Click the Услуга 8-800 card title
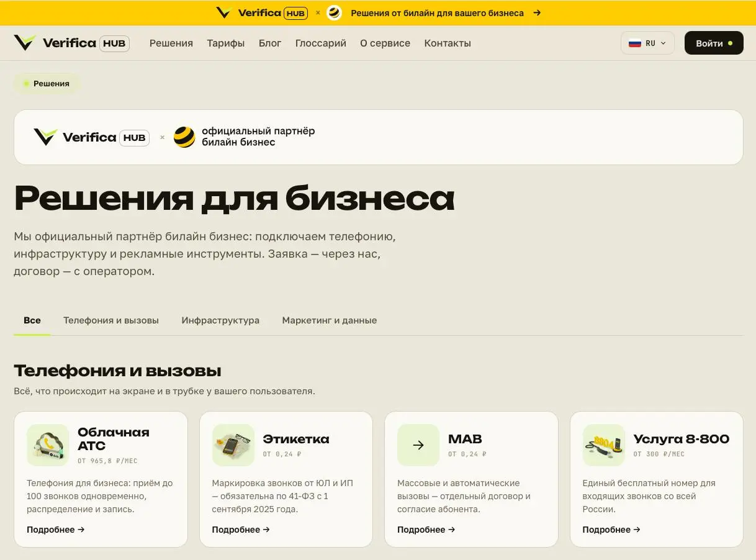 coord(682,439)
